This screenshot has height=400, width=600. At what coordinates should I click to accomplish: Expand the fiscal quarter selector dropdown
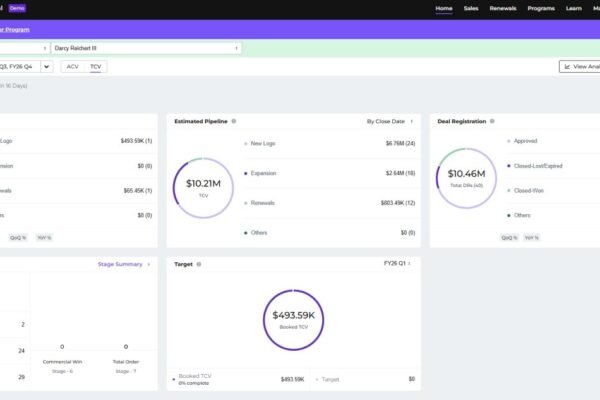click(x=47, y=67)
